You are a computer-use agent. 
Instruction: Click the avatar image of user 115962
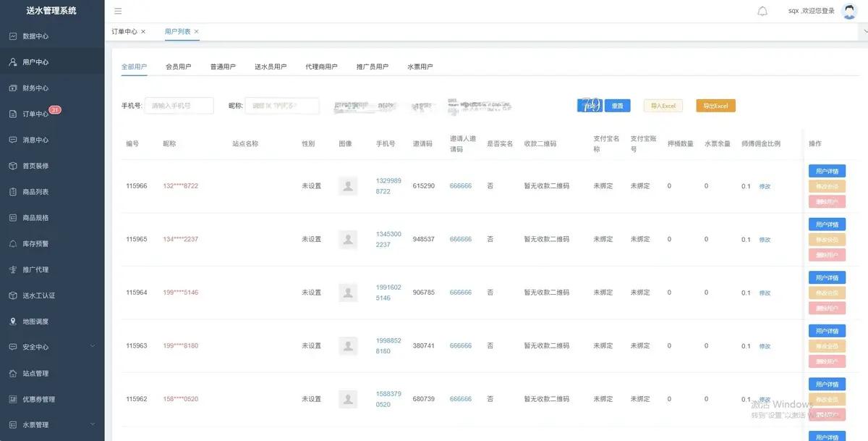click(x=348, y=399)
